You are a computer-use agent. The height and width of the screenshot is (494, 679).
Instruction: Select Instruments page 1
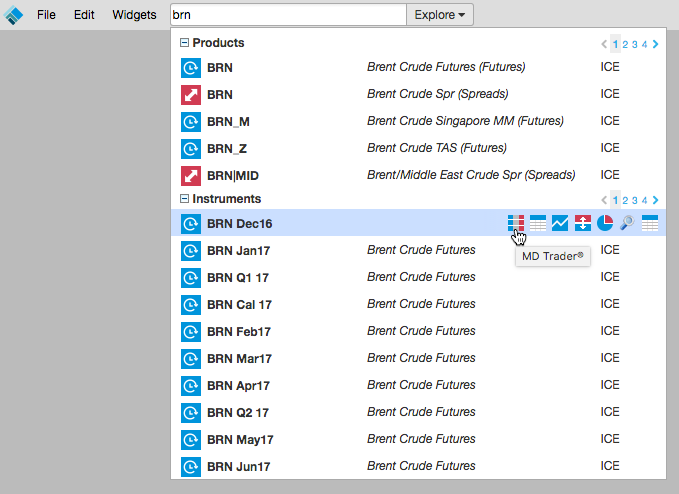point(615,200)
